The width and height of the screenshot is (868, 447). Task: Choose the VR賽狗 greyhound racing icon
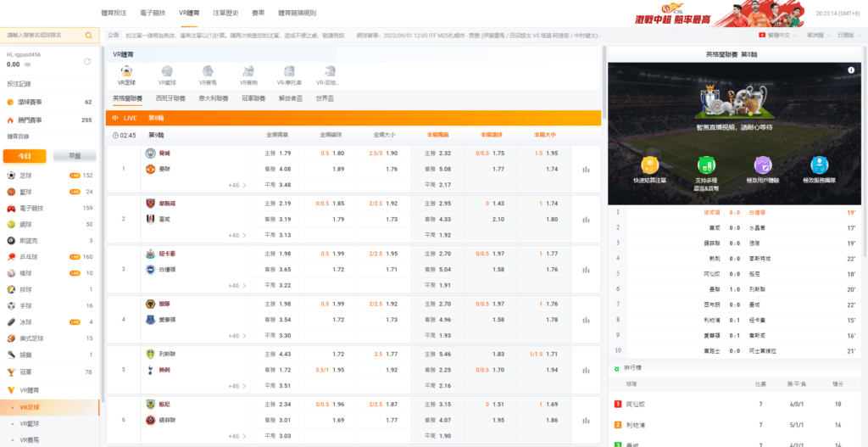tap(248, 75)
